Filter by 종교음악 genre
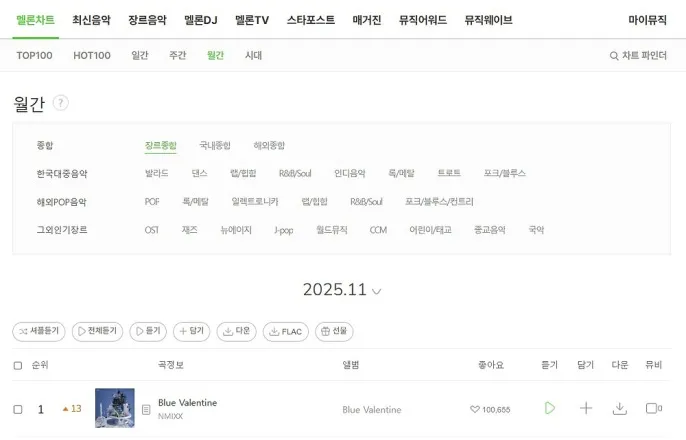Image resolution: width=686 pixels, height=440 pixels. coord(490,230)
